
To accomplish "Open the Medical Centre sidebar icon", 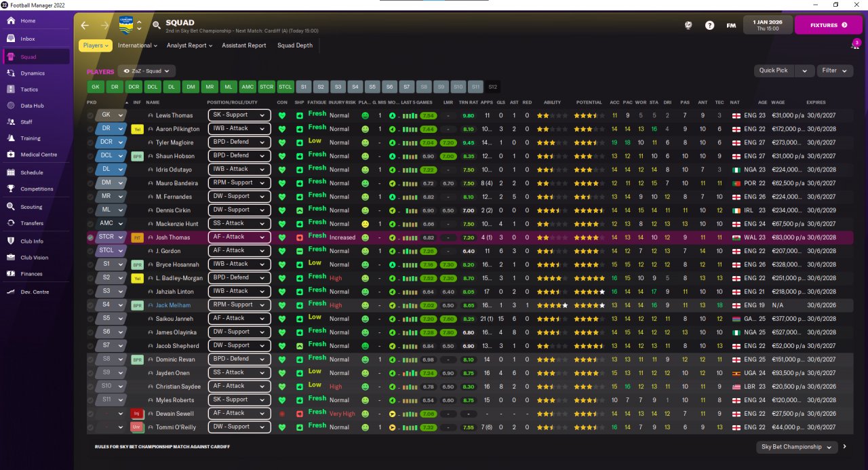I will click(x=11, y=155).
